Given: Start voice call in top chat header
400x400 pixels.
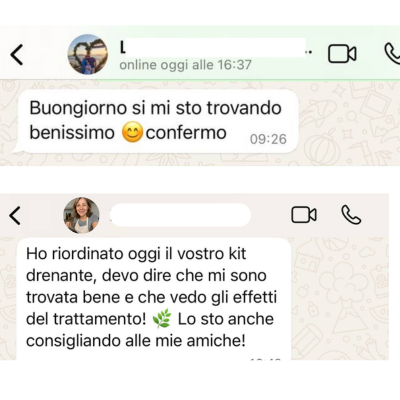Looking at the screenshot, I should [392, 54].
